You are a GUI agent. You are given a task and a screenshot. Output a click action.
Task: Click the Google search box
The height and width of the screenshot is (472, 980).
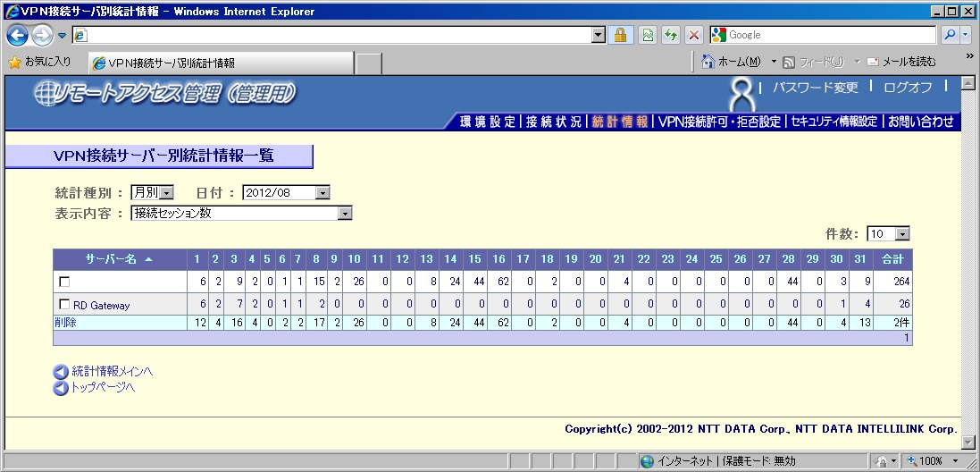(831, 35)
